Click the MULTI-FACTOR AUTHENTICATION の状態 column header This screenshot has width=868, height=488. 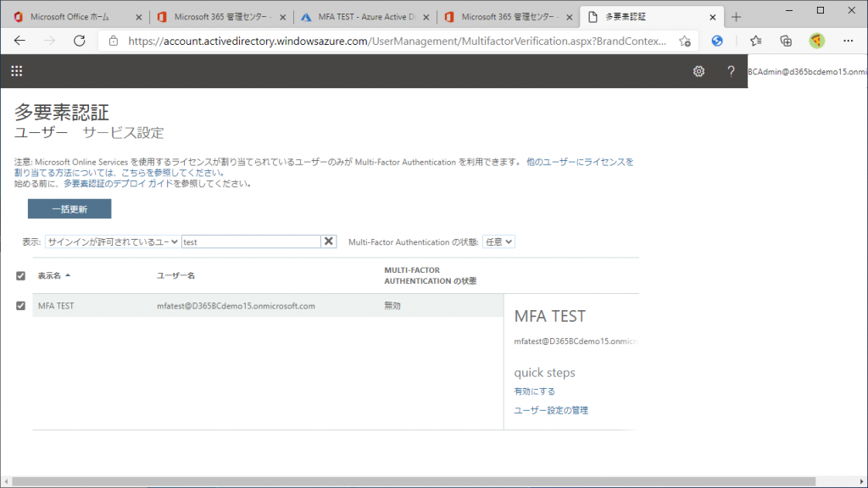coord(430,275)
